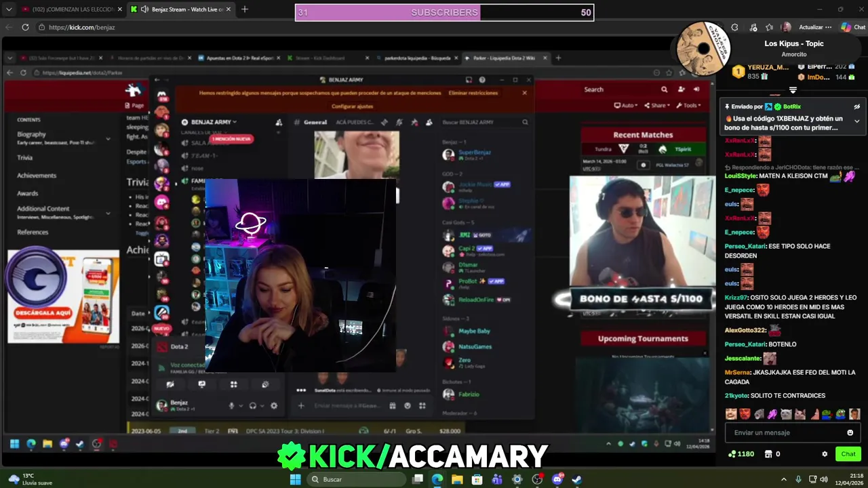Click the Liquipedia search magnifier icon
The height and width of the screenshot is (488, 868).
coord(664,89)
